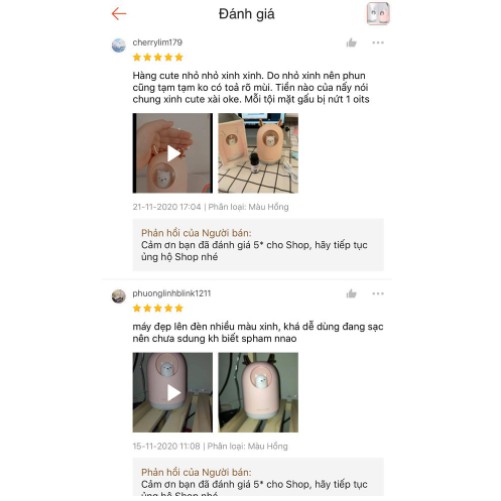
Task: Like cherrylim179's review with thumbs-up
Action: tap(351, 43)
